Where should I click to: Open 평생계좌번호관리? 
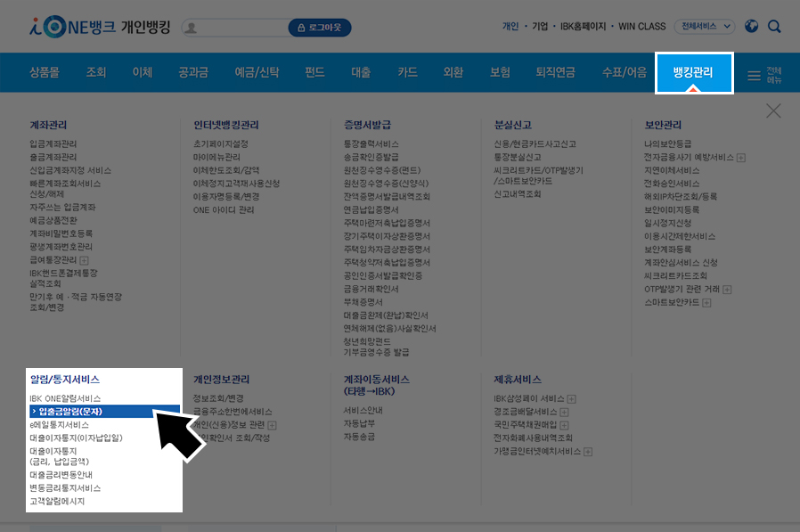click(61, 247)
